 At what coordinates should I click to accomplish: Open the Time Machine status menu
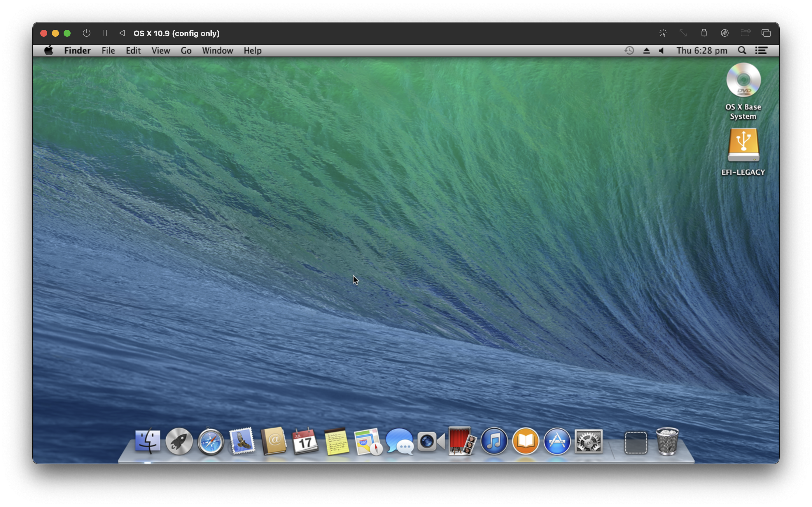tap(629, 50)
